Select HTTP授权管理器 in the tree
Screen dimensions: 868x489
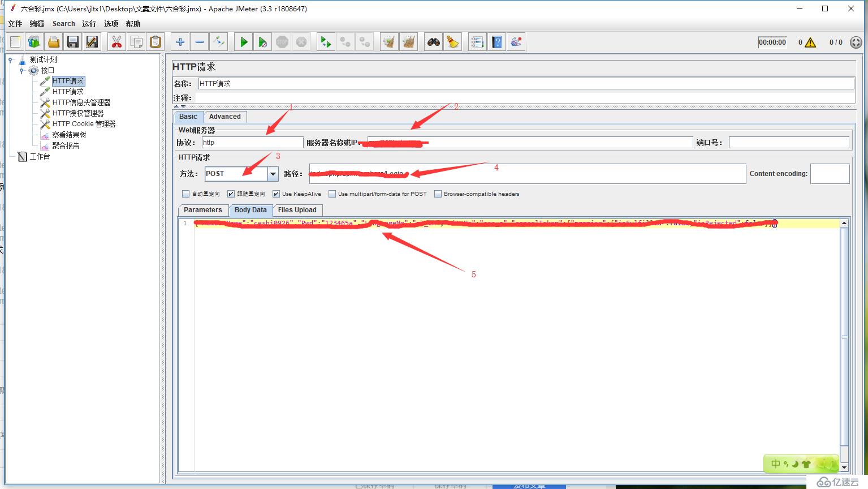coord(78,113)
